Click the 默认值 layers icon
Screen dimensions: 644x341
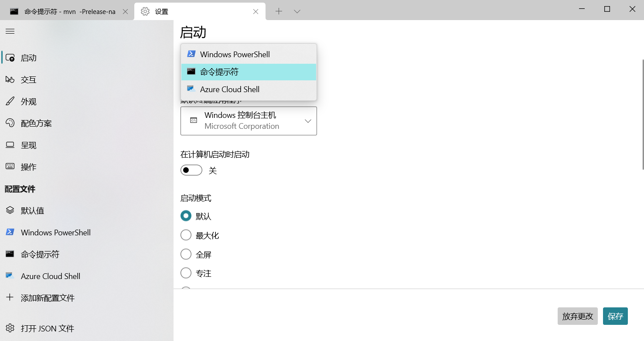click(10, 210)
